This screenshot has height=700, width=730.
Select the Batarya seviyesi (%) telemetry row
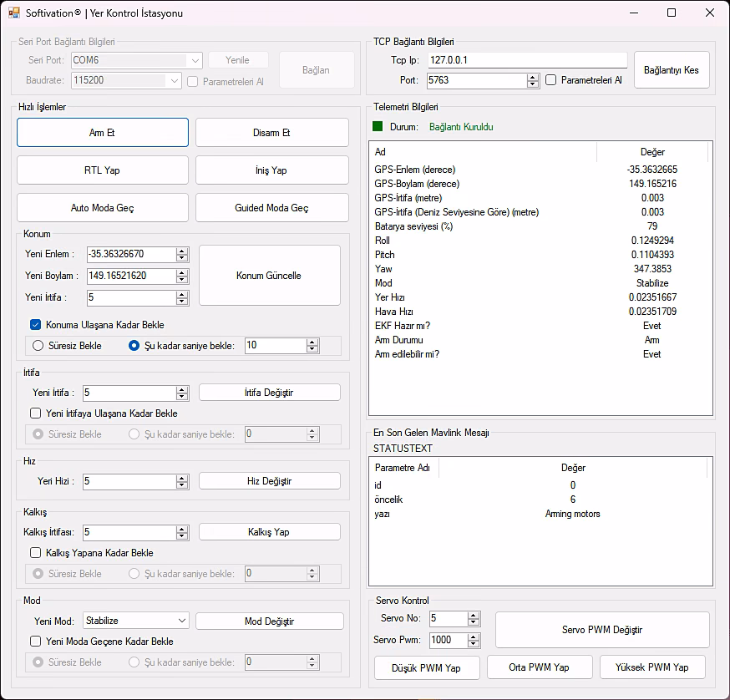pos(540,226)
